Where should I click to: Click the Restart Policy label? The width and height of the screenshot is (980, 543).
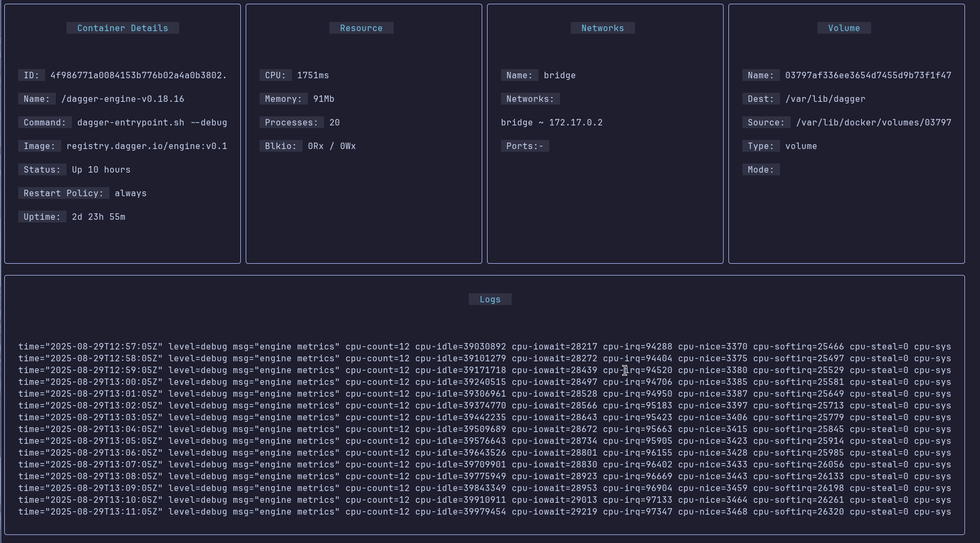tap(63, 193)
